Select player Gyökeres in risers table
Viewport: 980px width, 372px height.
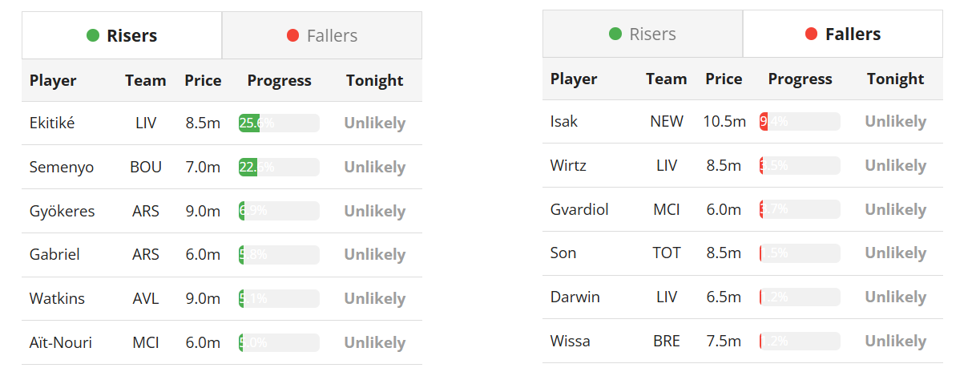63,211
